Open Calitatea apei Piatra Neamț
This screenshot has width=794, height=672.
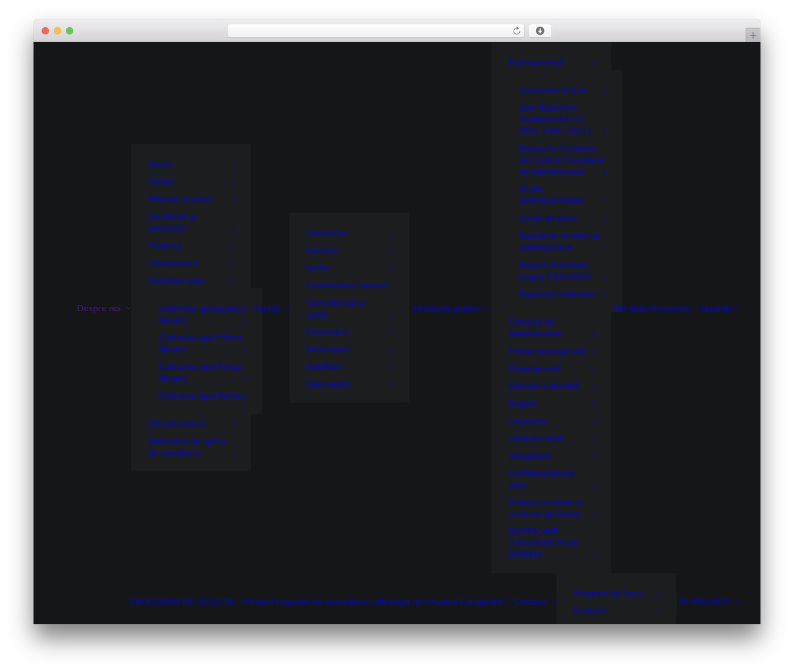tap(201, 343)
